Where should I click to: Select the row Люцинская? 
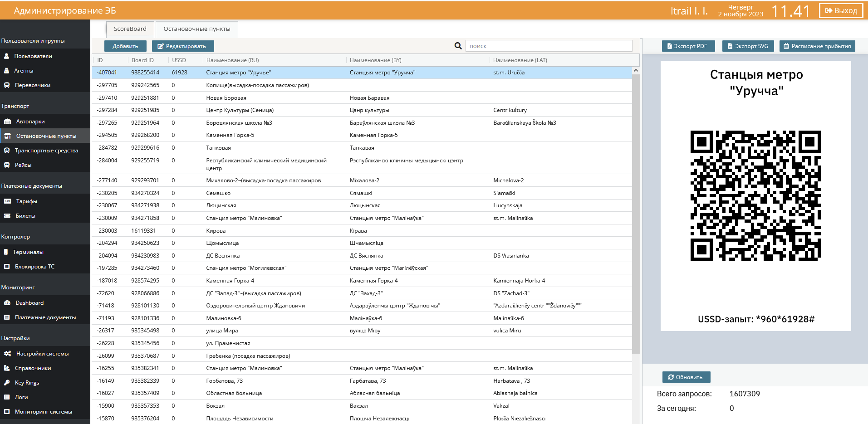click(362, 205)
